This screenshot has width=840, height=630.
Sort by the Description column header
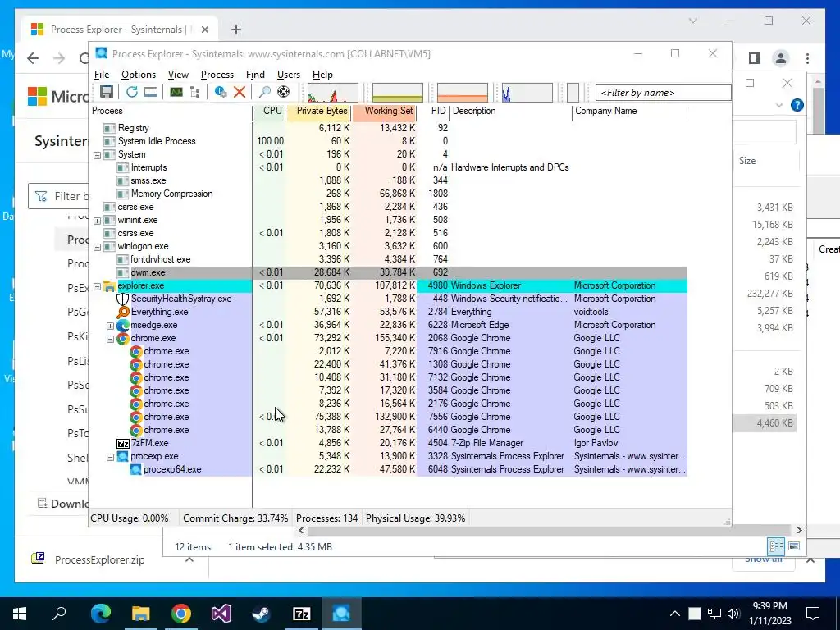tap(511, 111)
